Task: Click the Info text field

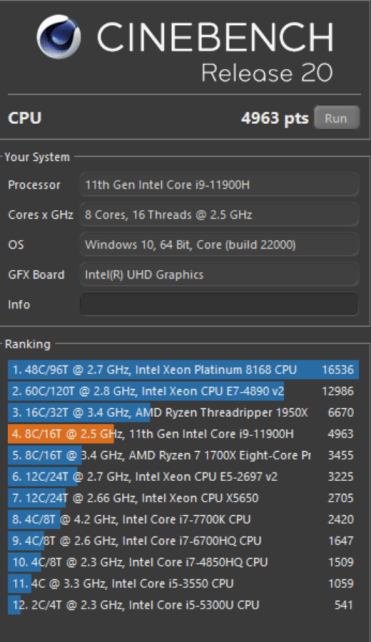Action: pyautogui.click(x=219, y=304)
